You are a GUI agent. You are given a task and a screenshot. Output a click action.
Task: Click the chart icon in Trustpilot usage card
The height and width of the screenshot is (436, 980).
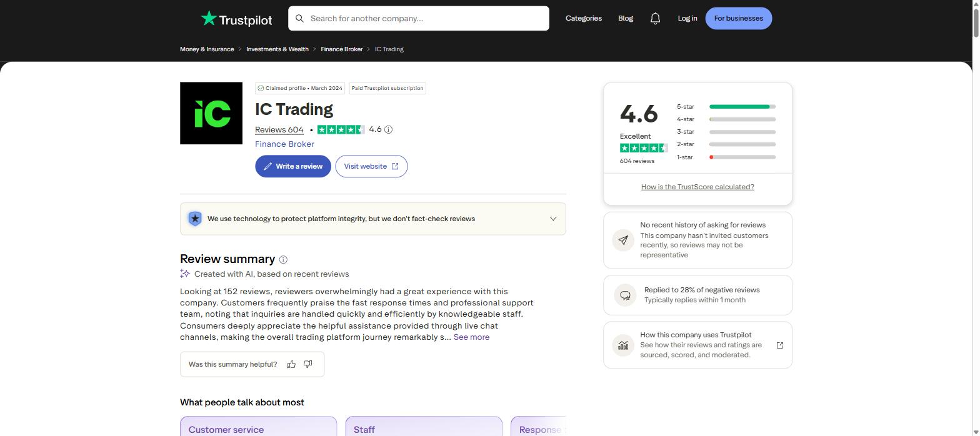[x=623, y=345]
